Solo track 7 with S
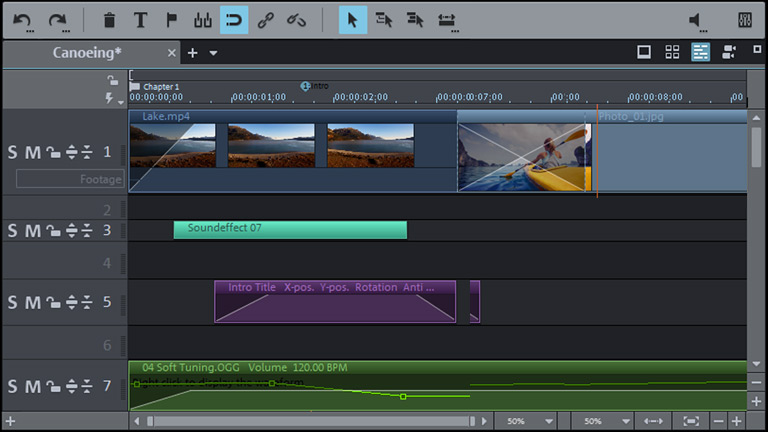Image resolution: width=768 pixels, height=432 pixels. coord(12,386)
